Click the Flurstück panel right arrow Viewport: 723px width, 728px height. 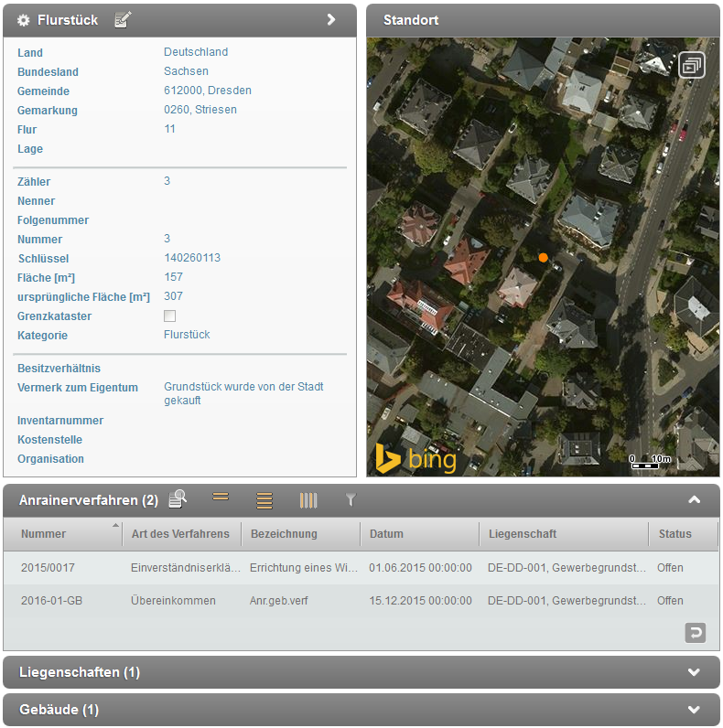[x=331, y=19]
